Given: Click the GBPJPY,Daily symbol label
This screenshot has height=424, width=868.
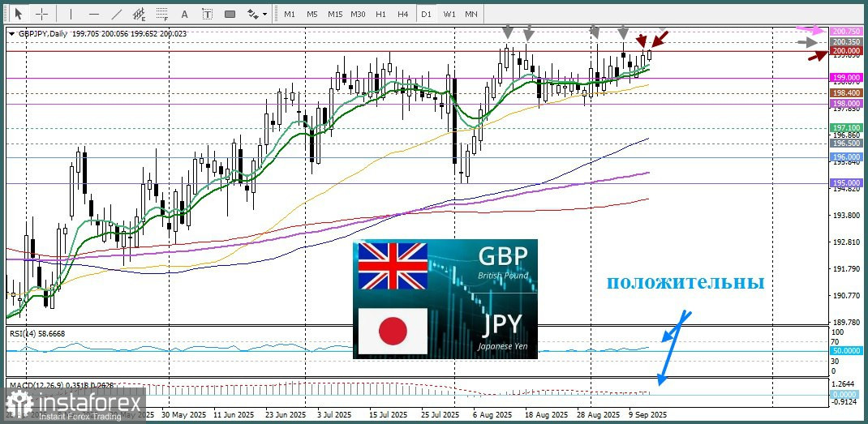Looking at the screenshot, I should click(x=42, y=34).
